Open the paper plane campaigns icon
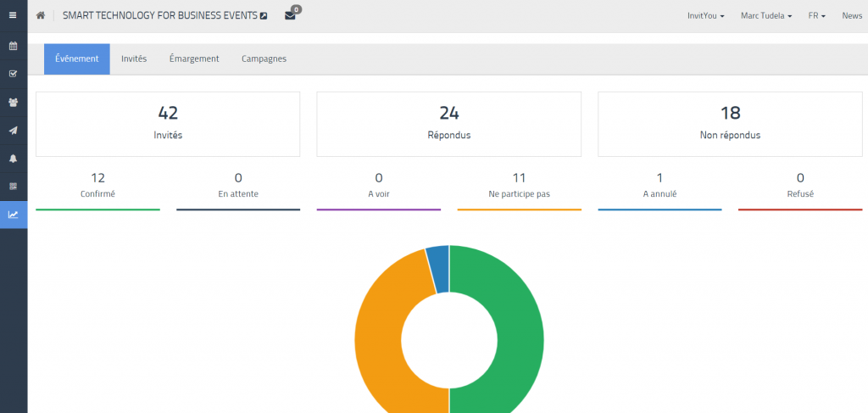 [x=14, y=131]
